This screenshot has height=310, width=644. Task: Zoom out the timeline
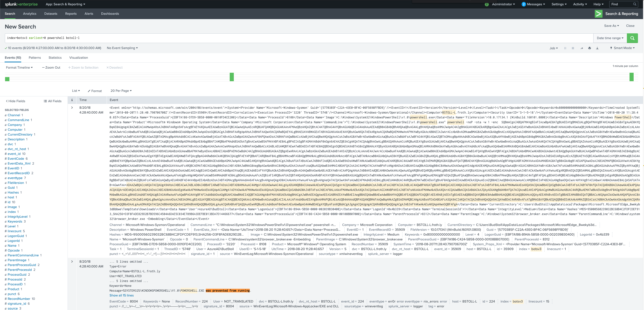(51, 68)
